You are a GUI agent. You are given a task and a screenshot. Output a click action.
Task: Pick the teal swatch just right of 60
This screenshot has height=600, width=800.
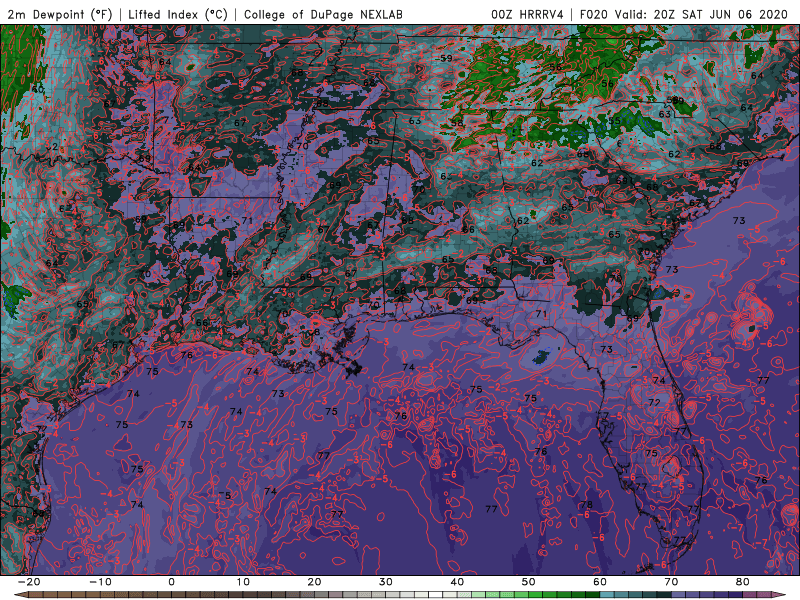[607, 595]
